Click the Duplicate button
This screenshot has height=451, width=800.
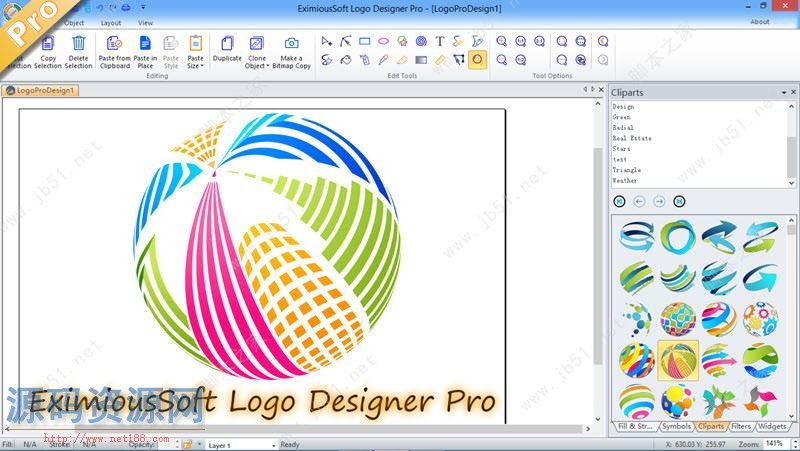227,49
